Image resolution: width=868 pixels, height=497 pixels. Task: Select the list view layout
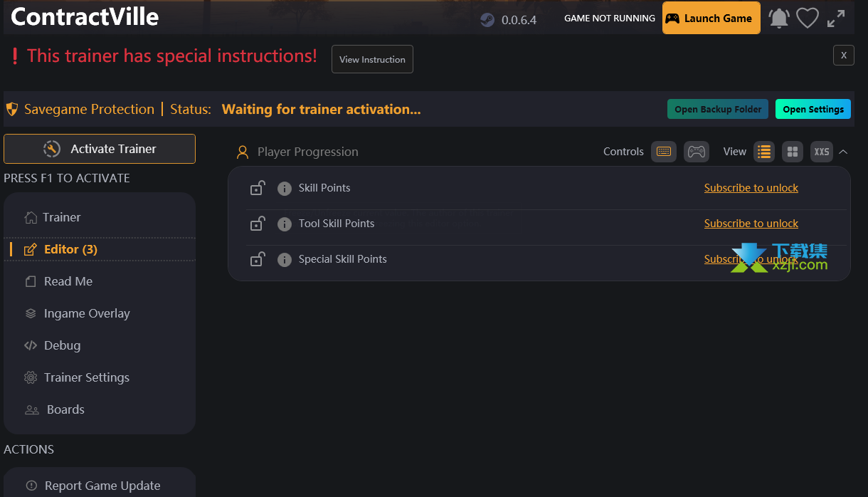click(x=764, y=152)
